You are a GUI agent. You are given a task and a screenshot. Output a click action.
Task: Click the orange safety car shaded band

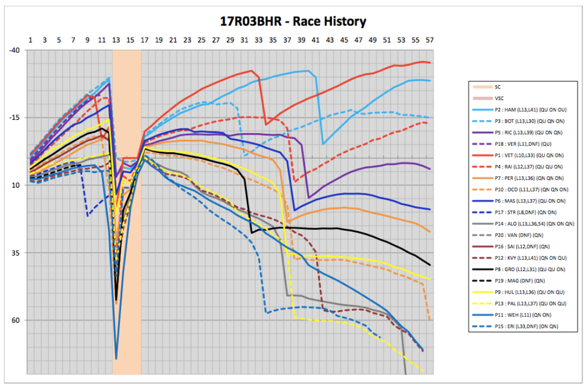pos(127,220)
